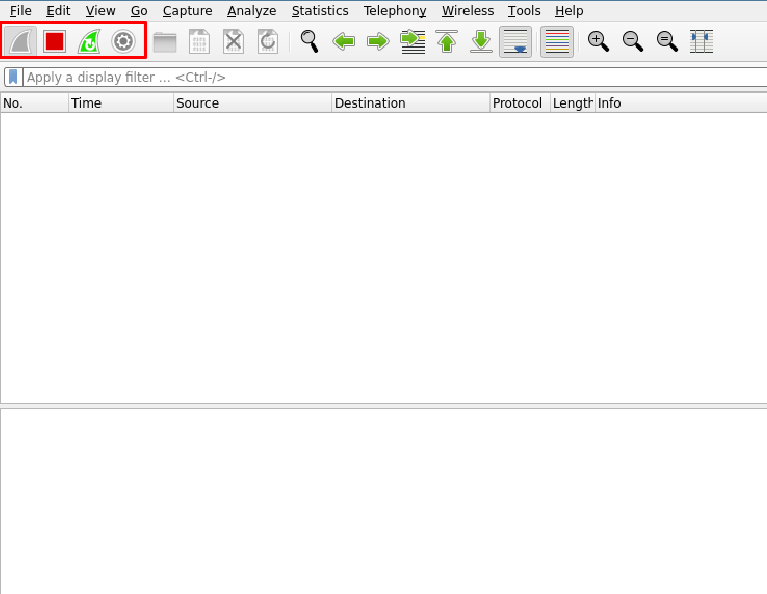Image resolution: width=767 pixels, height=594 pixels.
Task: Find a packet magnifier icon
Action: click(309, 42)
